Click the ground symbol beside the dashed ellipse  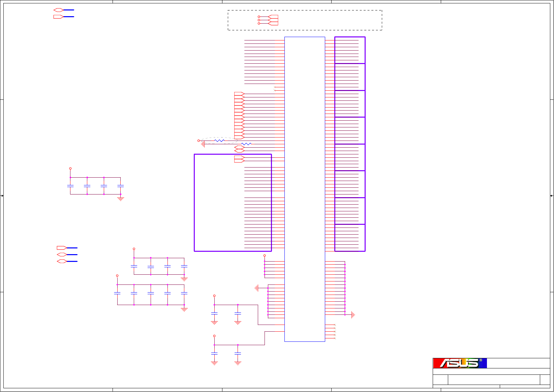tap(203, 144)
